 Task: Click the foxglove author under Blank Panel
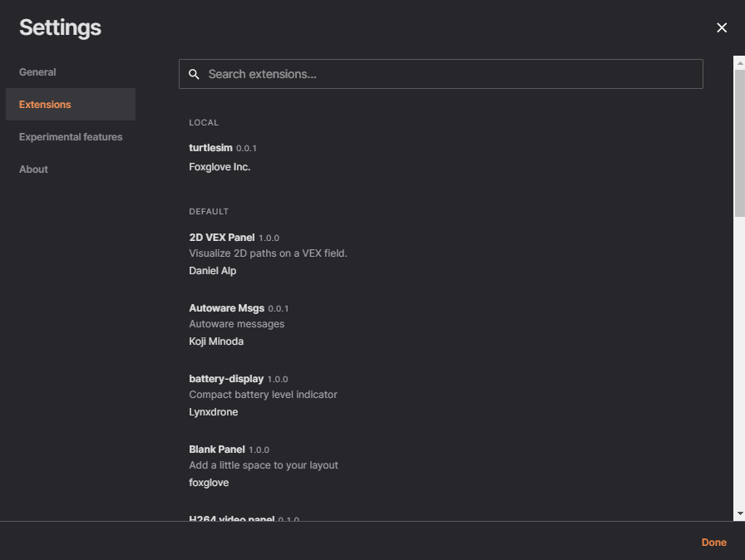tap(209, 483)
